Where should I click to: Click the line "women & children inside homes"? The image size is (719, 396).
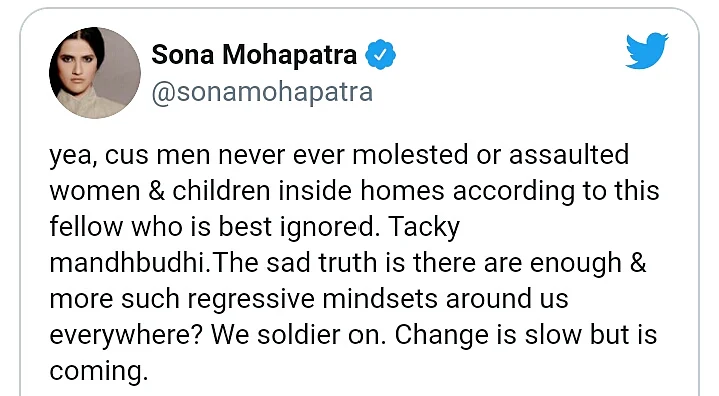click(x=354, y=191)
